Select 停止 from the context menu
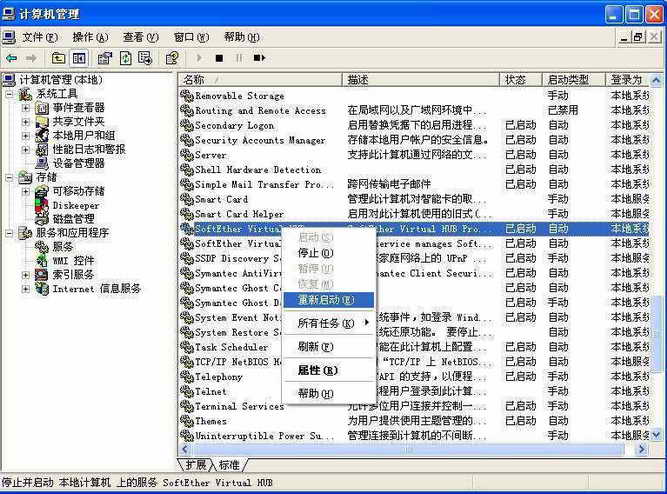The height and width of the screenshot is (494, 667). tap(315, 252)
